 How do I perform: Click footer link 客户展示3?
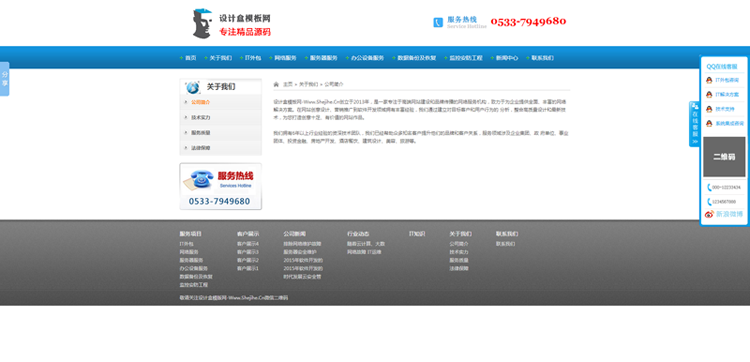point(248,252)
